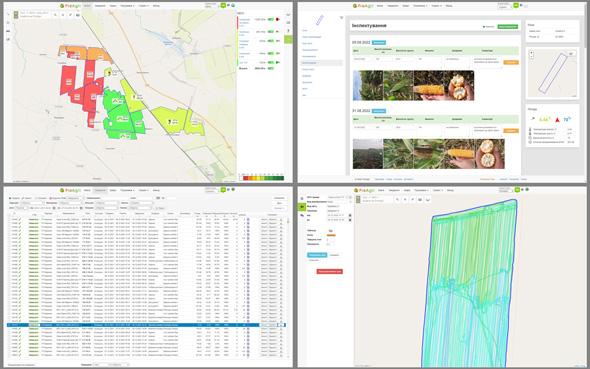Tick the checkbox in the first table row
Image resolution: width=590 pixels, height=369 pixels.
(x=10, y=219)
